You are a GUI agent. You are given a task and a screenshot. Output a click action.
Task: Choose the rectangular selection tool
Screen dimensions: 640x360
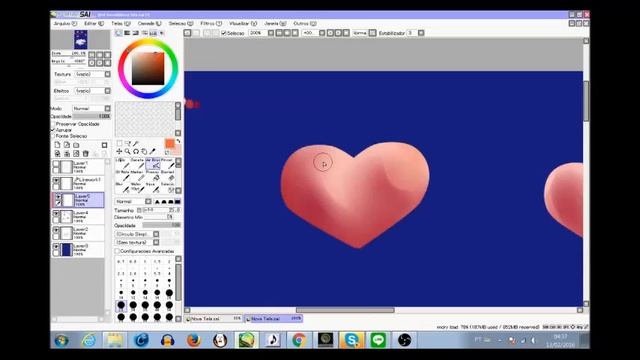point(120,143)
